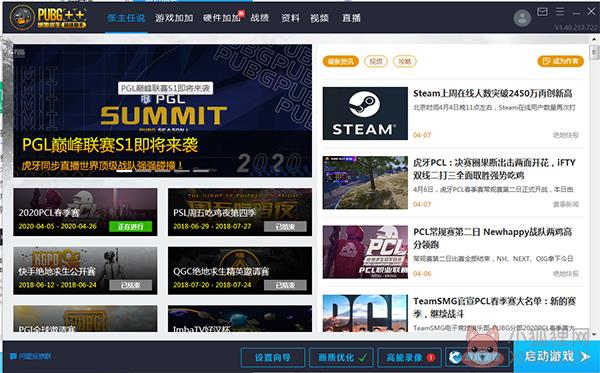Click the feedback chat bubble icon
Screen dimensions: 600x373
click(13, 357)
